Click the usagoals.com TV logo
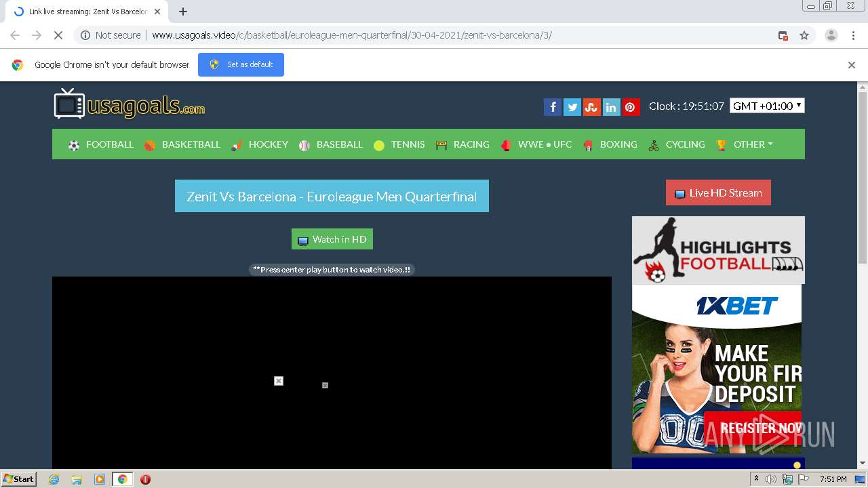 coord(130,104)
